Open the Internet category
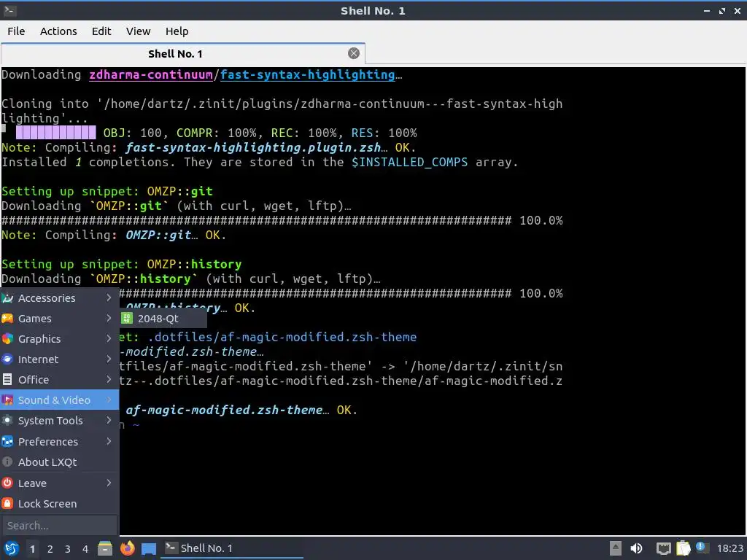This screenshot has width=747, height=560. [59, 359]
